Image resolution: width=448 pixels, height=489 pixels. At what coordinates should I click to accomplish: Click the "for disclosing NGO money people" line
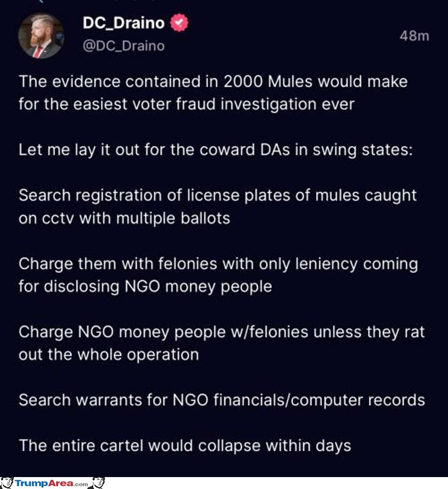point(145,287)
